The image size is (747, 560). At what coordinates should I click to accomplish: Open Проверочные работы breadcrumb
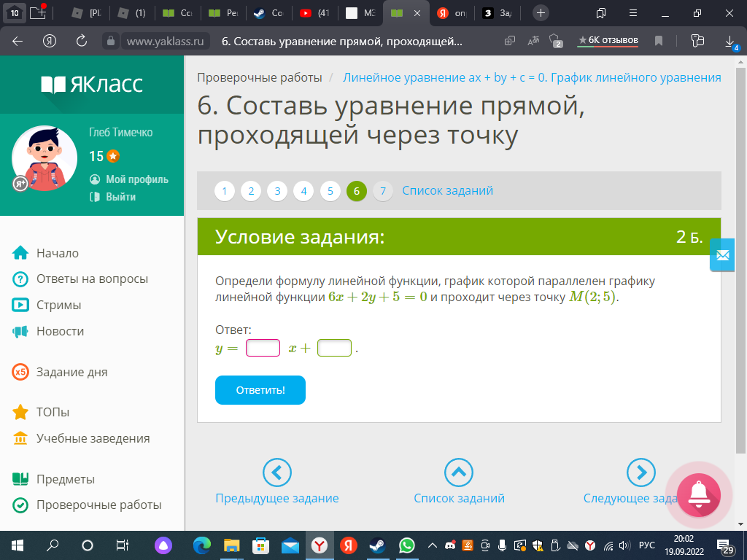(x=260, y=77)
